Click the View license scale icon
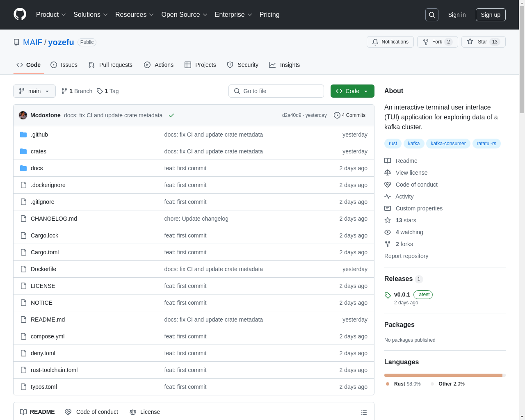The height and width of the screenshot is (420, 525). tap(388, 173)
